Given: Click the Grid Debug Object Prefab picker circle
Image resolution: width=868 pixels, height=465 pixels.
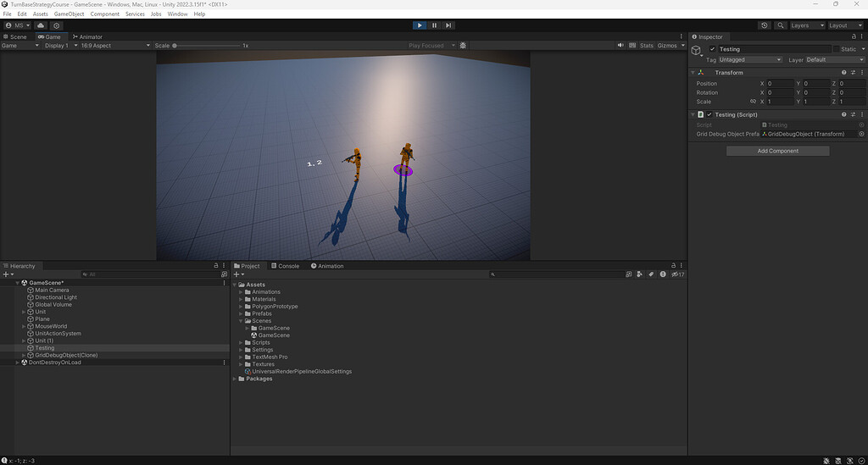Looking at the screenshot, I should pos(861,134).
